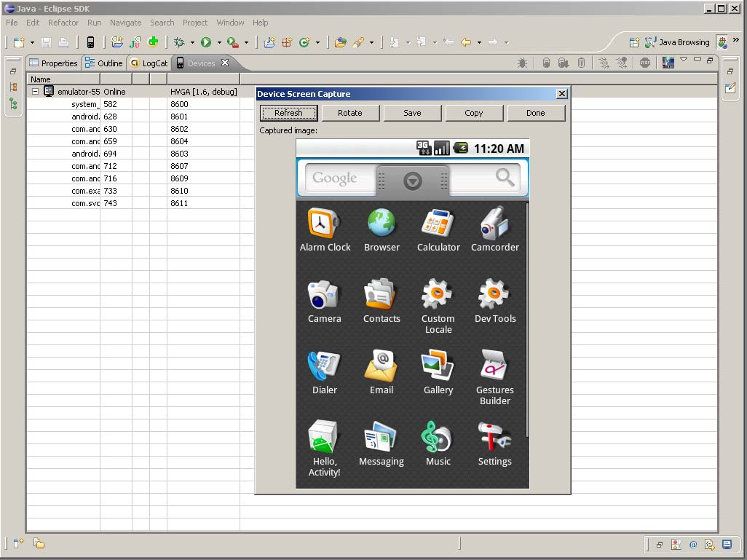Open the Run configurations dropdown arrow
The height and width of the screenshot is (560, 747).
tap(219, 42)
